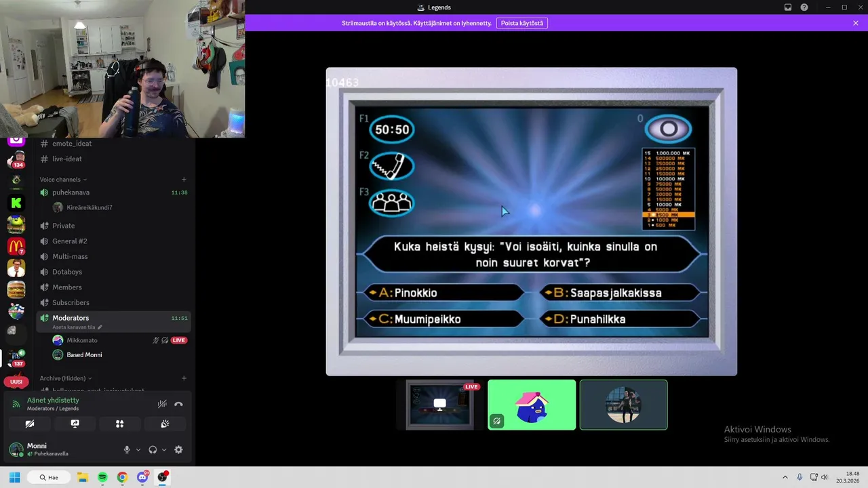Click the eye icon in game corner

tap(669, 129)
